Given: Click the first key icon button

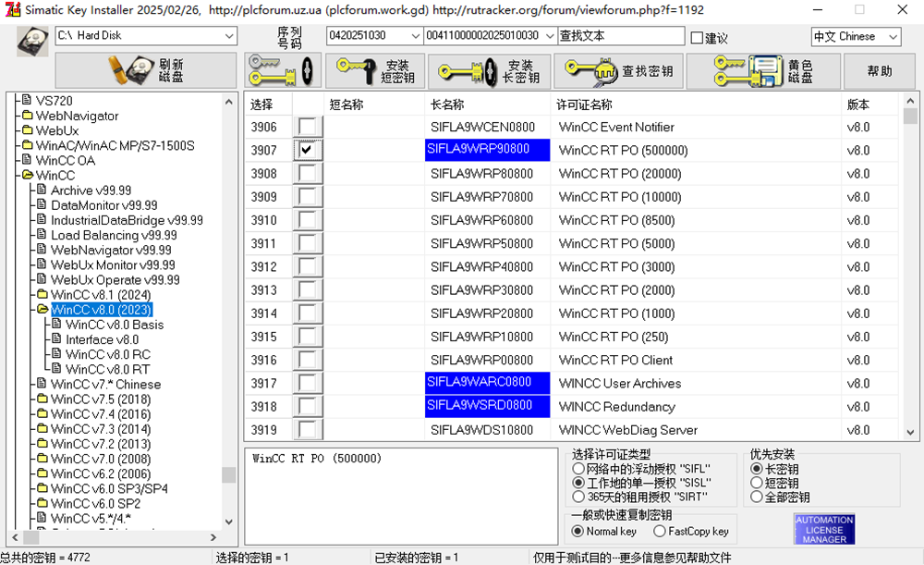Looking at the screenshot, I should pos(283,71).
